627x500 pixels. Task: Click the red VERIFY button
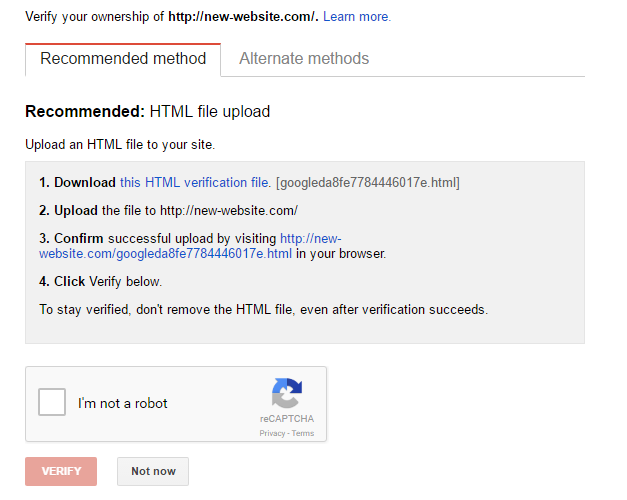pyautogui.click(x=61, y=471)
